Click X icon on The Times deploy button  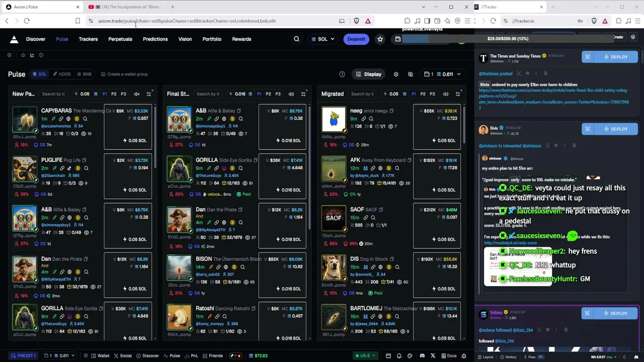point(587,57)
